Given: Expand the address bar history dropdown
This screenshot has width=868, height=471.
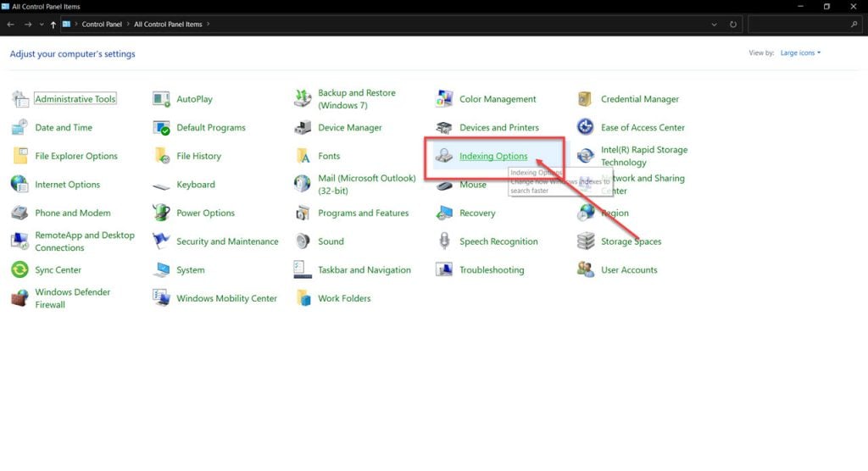Looking at the screenshot, I should tap(714, 25).
